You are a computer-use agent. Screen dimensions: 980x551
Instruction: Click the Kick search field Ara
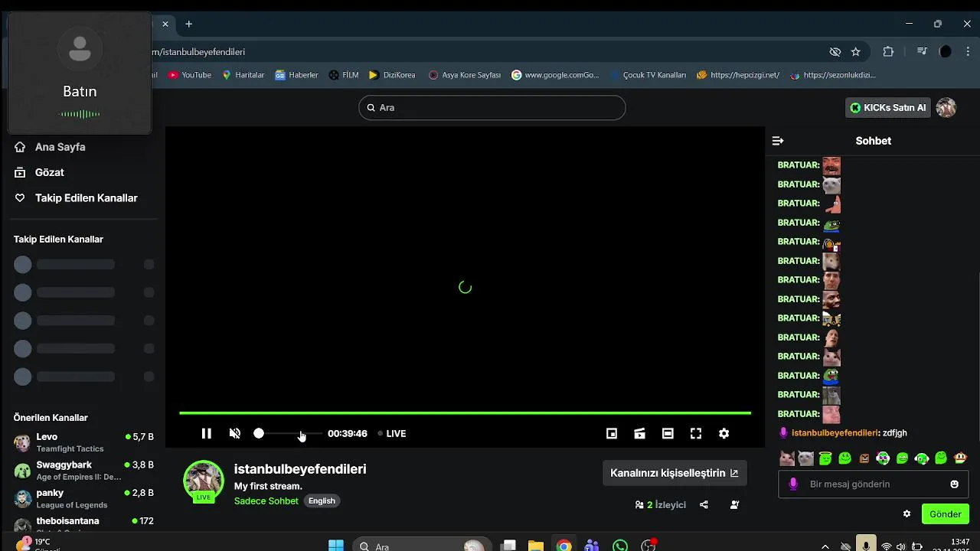tap(492, 108)
